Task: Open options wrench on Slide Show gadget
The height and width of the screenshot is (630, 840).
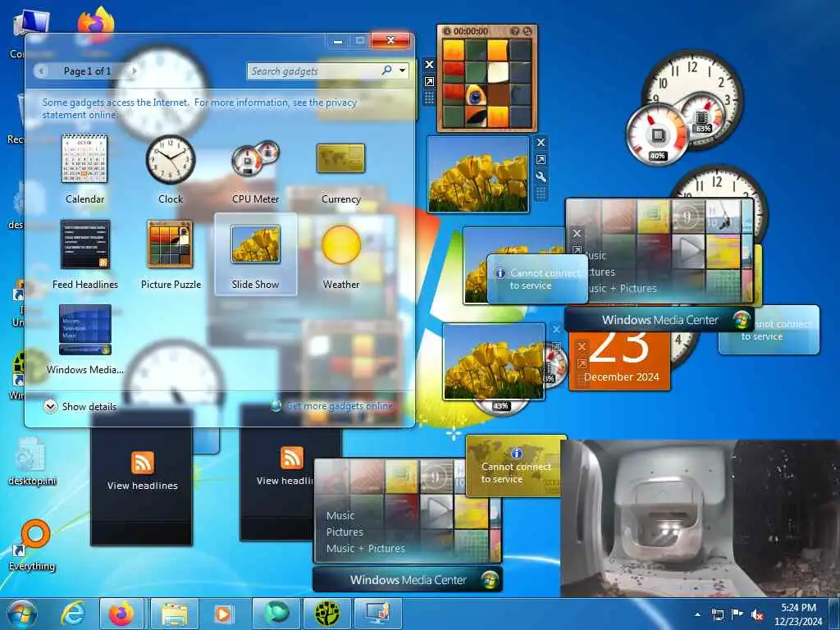Action: (541, 177)
